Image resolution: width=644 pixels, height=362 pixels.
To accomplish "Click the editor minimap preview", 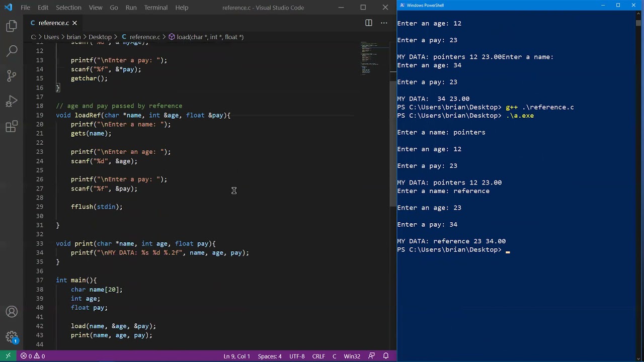I will click(x=374, y=59).
